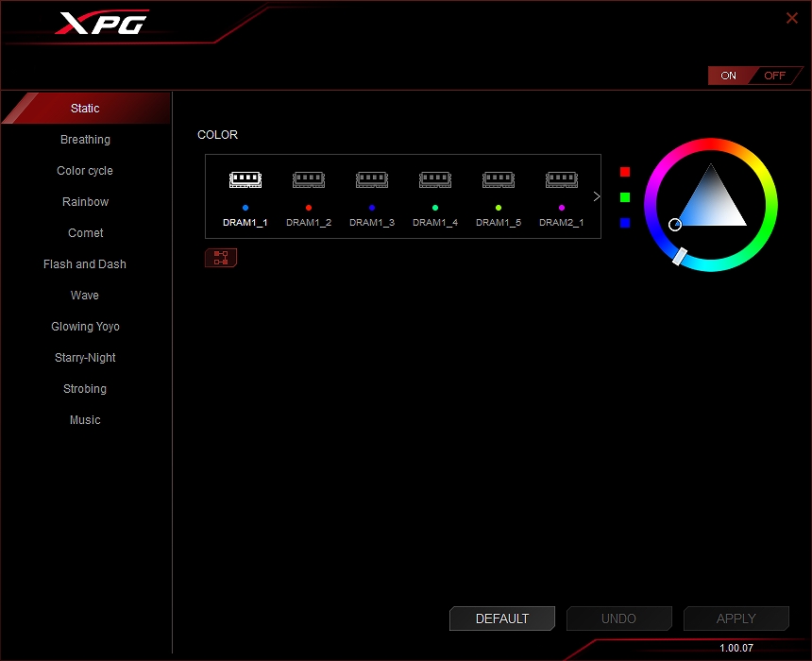
Task: Click the DRAM1_4 label text
Action: coord(435,222)
